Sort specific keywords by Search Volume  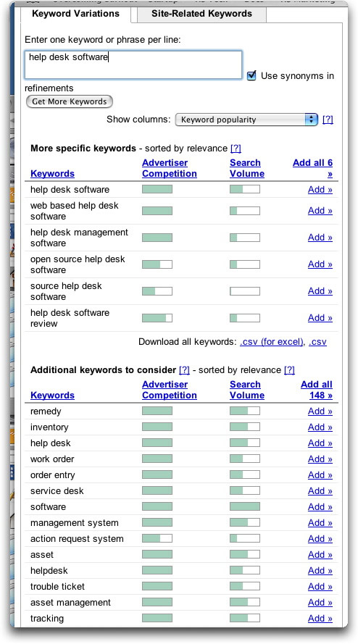tap(247, 168)
